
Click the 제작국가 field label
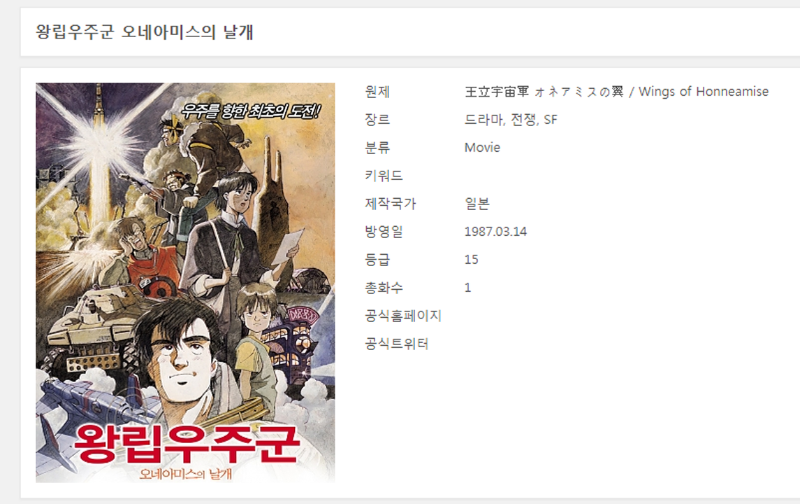coord(390,204)
